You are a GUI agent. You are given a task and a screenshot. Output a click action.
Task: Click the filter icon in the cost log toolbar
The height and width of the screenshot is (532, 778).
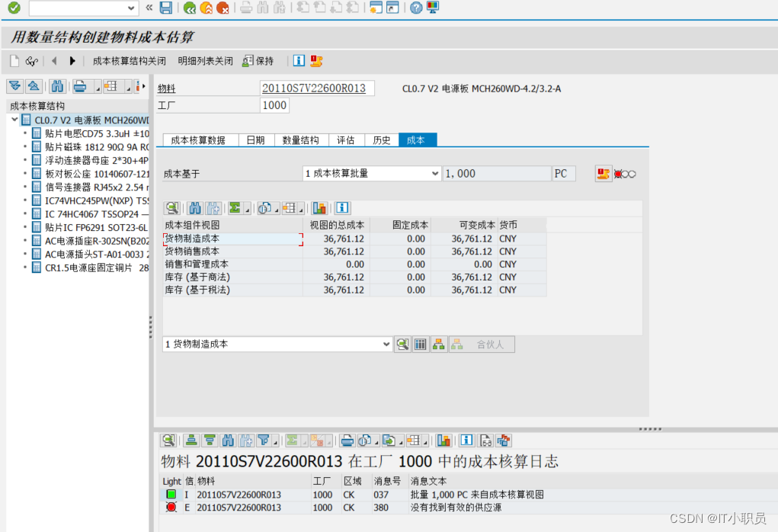(x=263, y=440)
